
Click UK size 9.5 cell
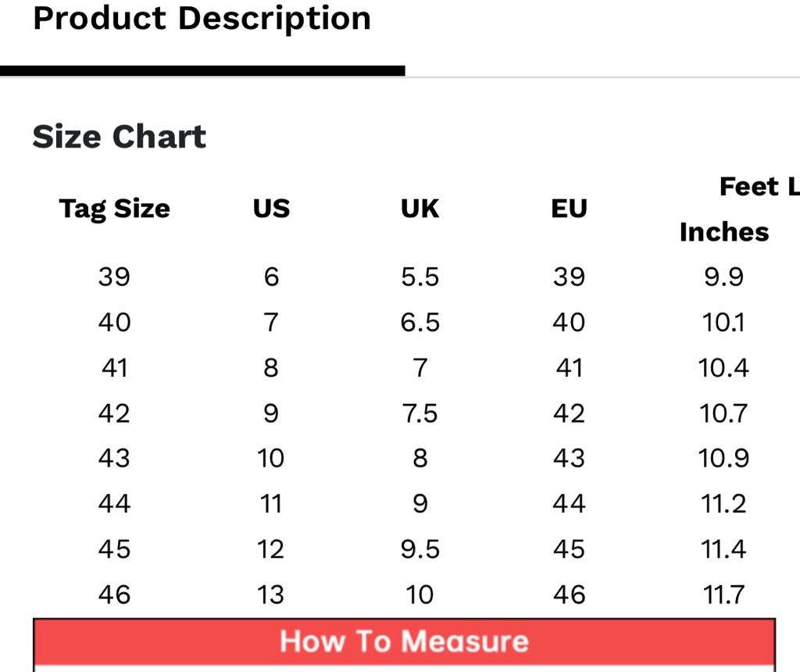tap(420, 549)
